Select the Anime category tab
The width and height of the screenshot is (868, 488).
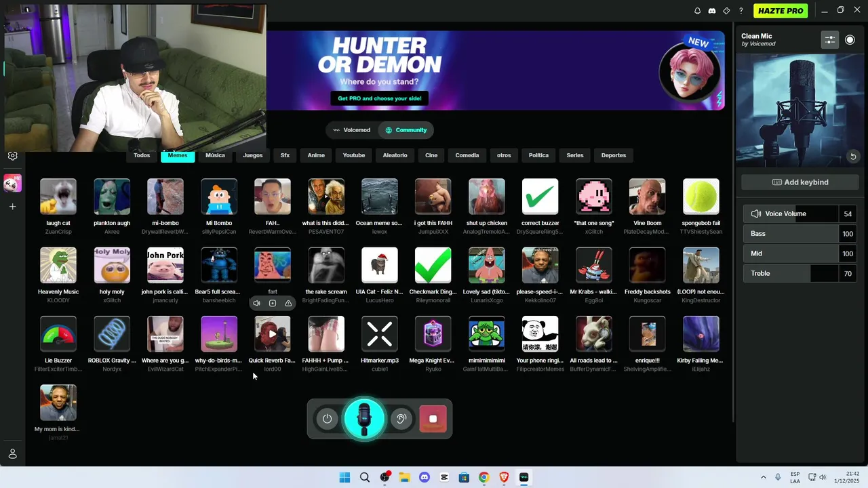(316, 155)
